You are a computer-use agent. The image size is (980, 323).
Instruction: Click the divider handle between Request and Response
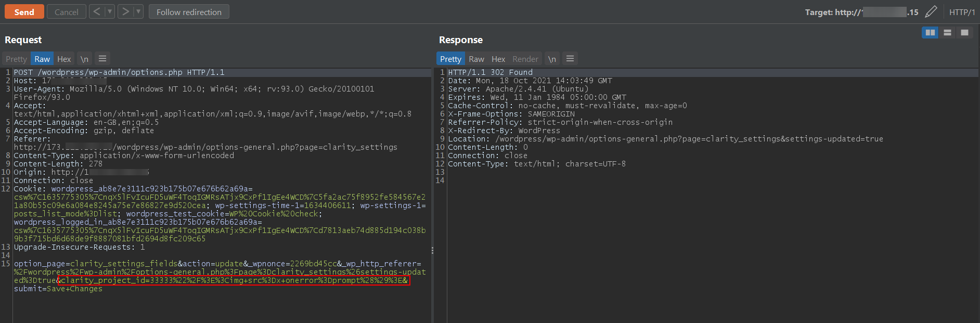pos(432,250)
